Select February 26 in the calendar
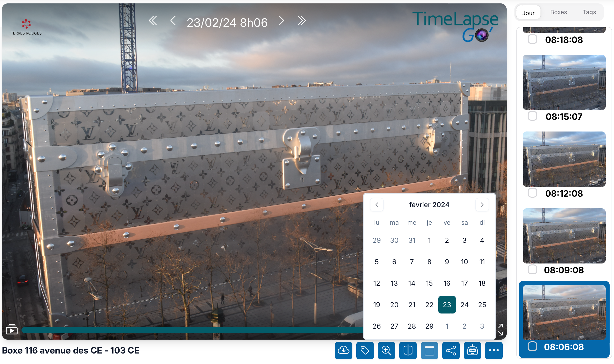Viewport: 614px width, 364px height. (377, 326)
